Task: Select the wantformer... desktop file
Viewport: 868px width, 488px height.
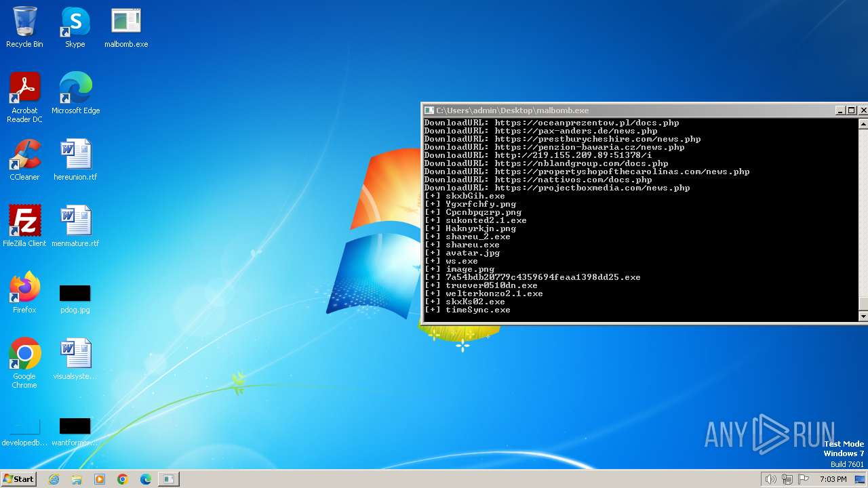Action: 75,432
